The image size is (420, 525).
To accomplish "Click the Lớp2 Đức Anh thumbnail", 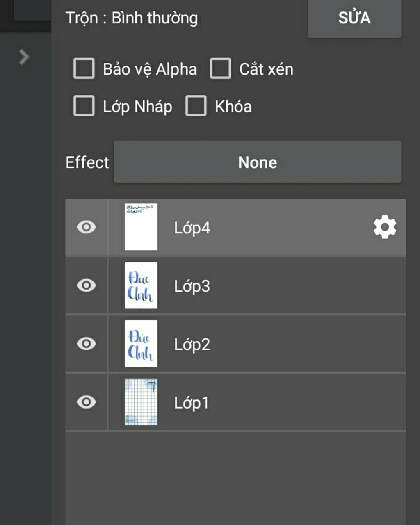I will pos(141,344).
